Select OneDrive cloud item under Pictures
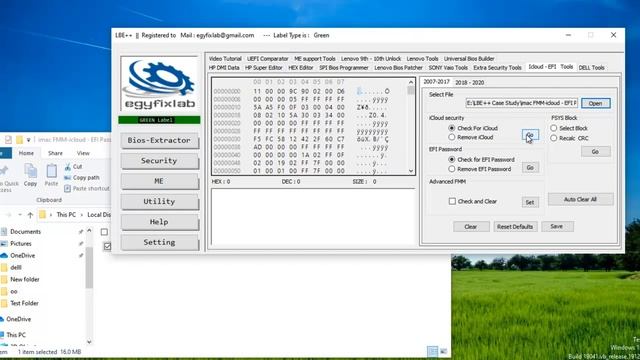640x360 pixels. pos(22,256)
